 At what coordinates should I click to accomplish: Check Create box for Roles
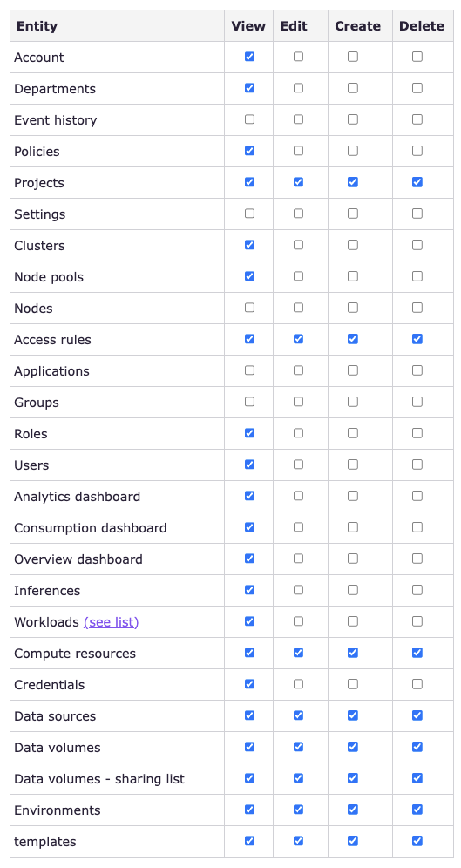(x=353, y=433)
